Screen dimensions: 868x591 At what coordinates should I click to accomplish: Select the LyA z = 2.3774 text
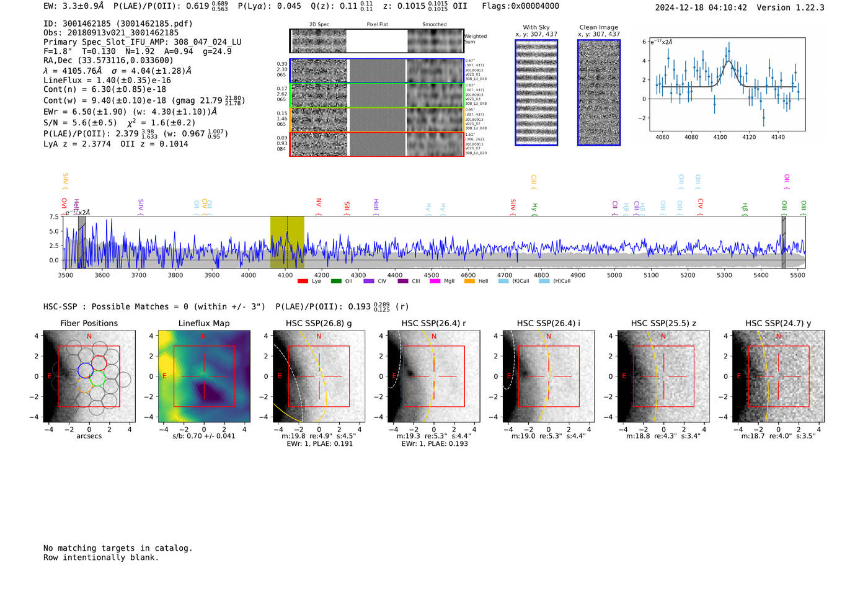[77, 144]
